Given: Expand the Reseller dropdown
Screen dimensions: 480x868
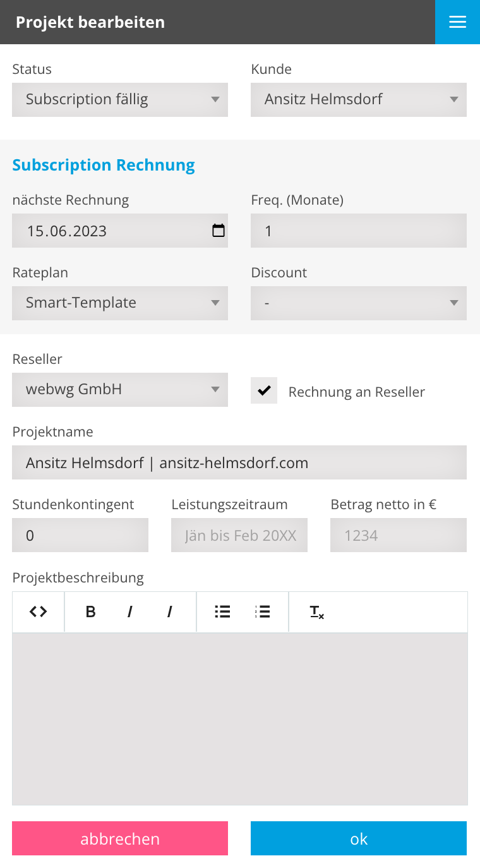Looking at the screenshot, I should pyautogui.click(x=120, y=390).
